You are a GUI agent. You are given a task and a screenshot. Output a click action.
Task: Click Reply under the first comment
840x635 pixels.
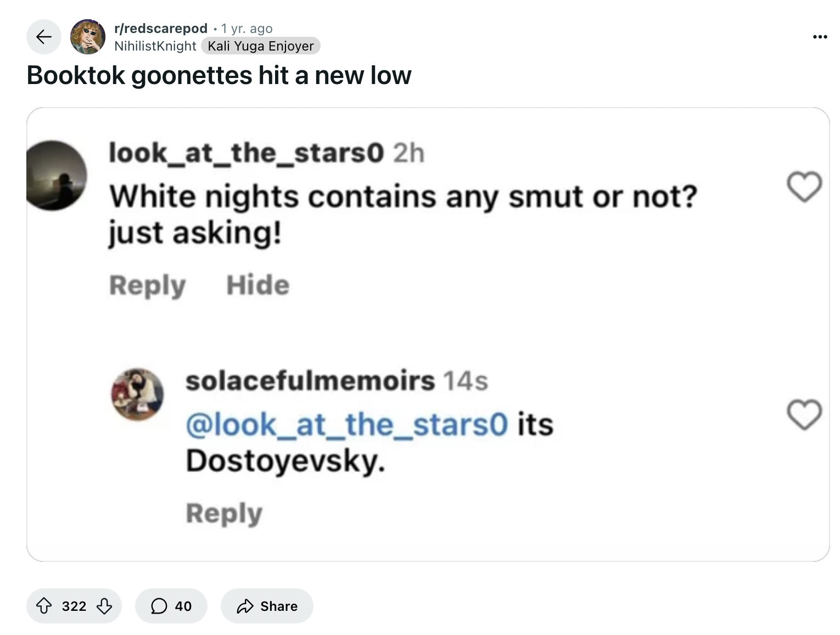[x=147, y=285]
